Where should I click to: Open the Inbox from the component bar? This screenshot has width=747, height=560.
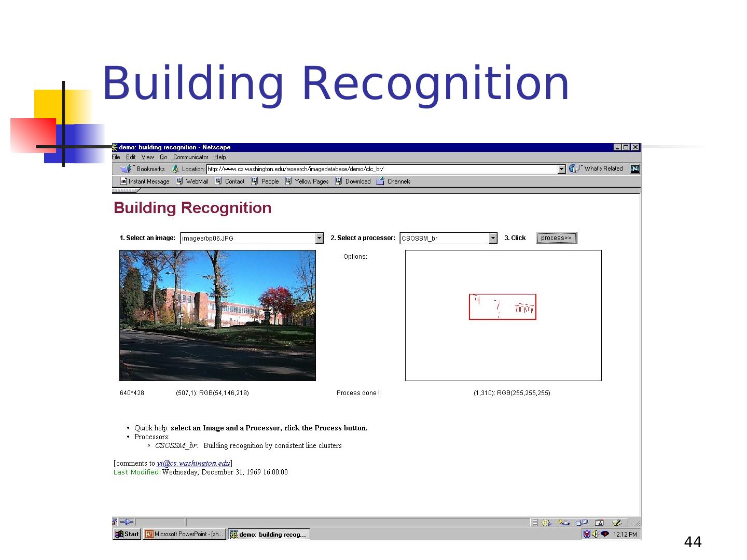(564, 523)
